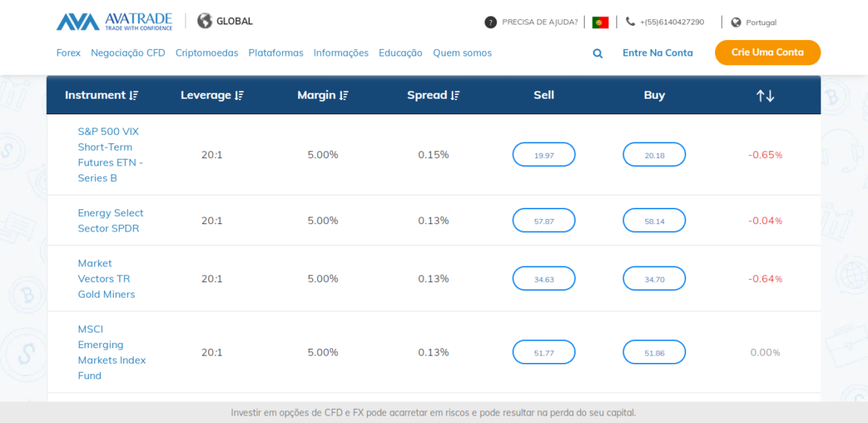Image resolution: width=868 pixels, height=423 pixels.
Task: Click 20:1 leverage in Market Vectors row
Action: (x=212, y=279)
